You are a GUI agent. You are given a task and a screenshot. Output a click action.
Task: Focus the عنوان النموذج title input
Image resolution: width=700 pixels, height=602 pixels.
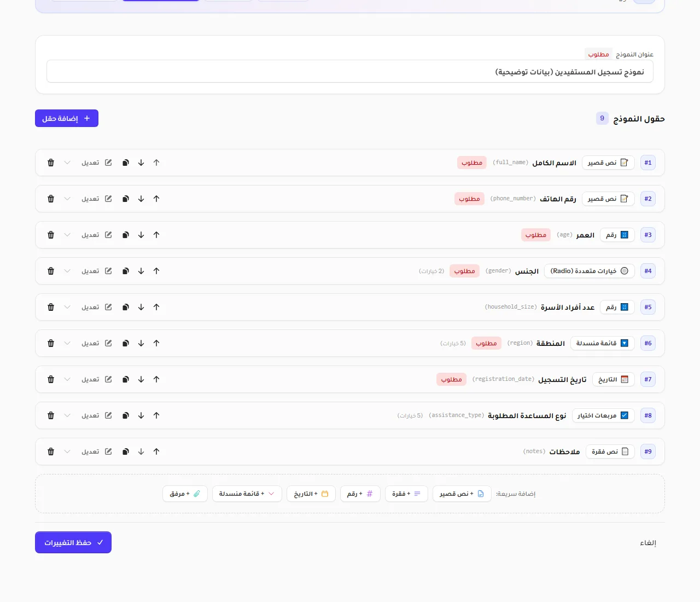coord(350,71)
